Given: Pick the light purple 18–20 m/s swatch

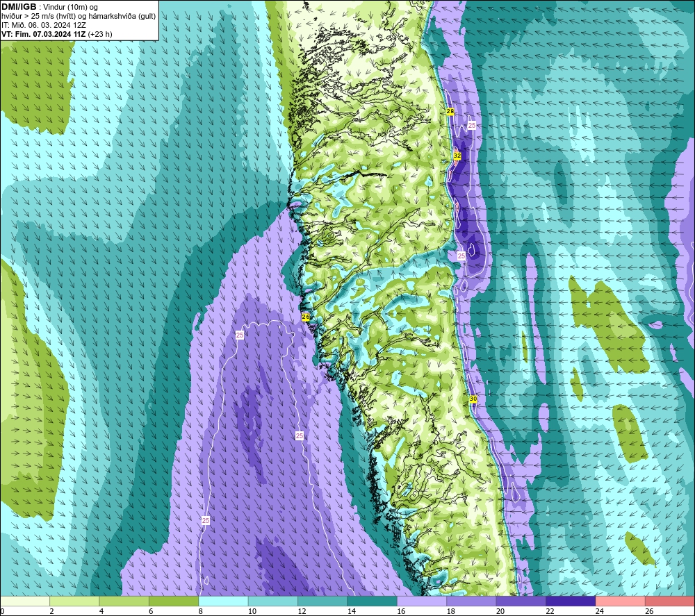Looking at the screenshot, I should click(472, 601).
